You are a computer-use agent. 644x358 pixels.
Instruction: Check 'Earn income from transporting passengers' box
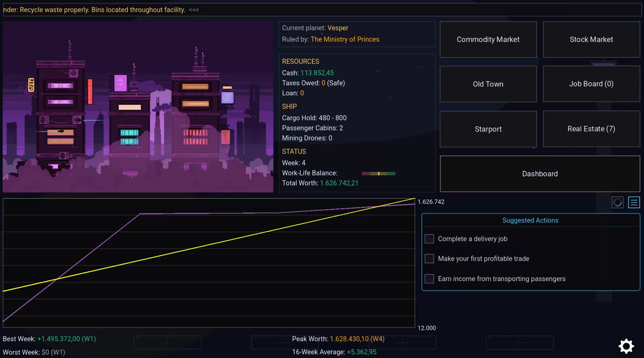click(429, 279)
